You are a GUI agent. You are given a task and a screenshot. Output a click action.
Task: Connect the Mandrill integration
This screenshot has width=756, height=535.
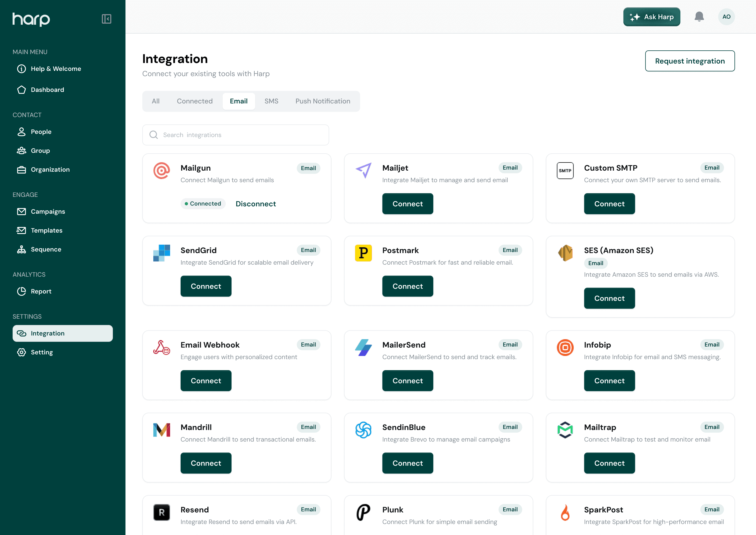206,463
